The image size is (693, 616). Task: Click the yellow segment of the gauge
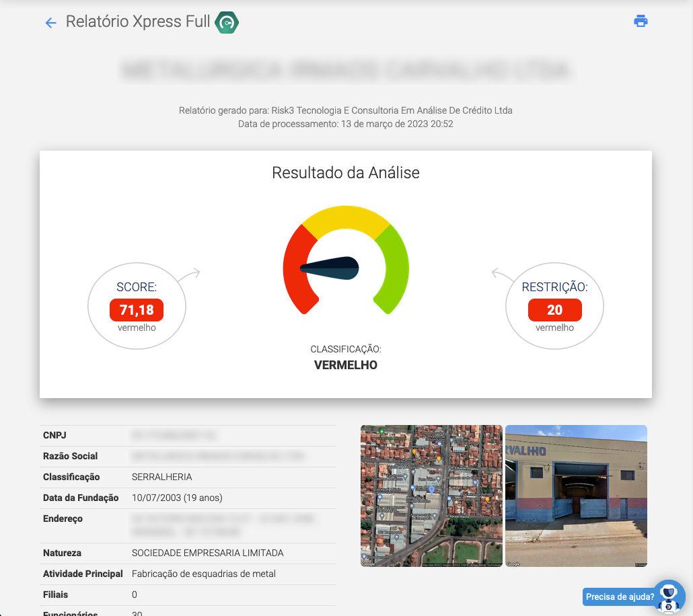point(346,220)
